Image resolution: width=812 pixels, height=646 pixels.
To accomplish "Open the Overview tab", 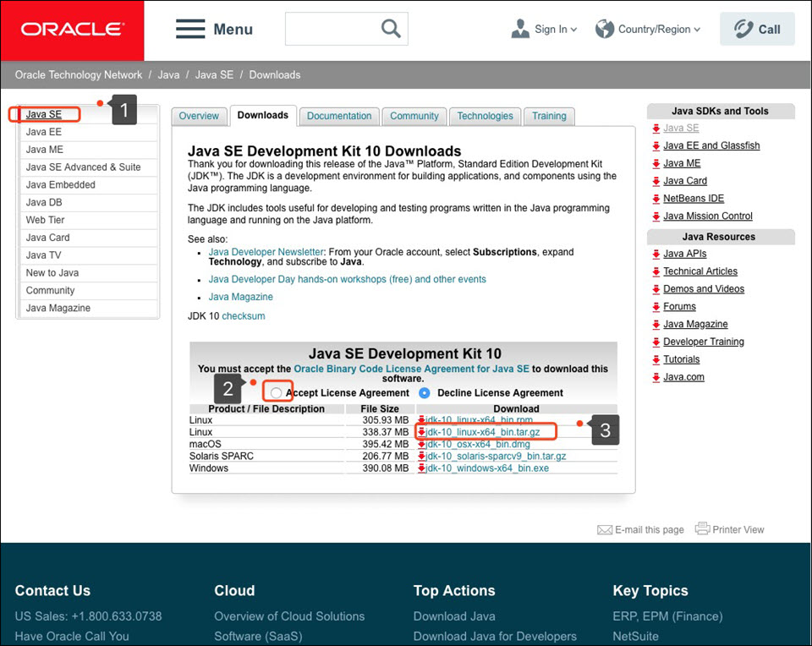I will coord(199,116).
